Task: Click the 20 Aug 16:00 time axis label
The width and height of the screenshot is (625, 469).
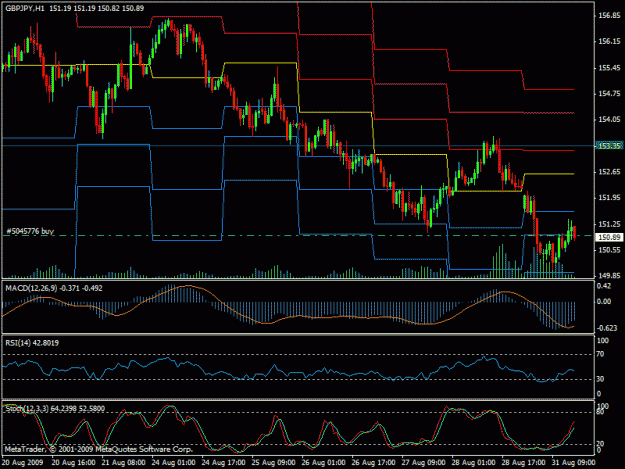Action: [x=73, y=463]
